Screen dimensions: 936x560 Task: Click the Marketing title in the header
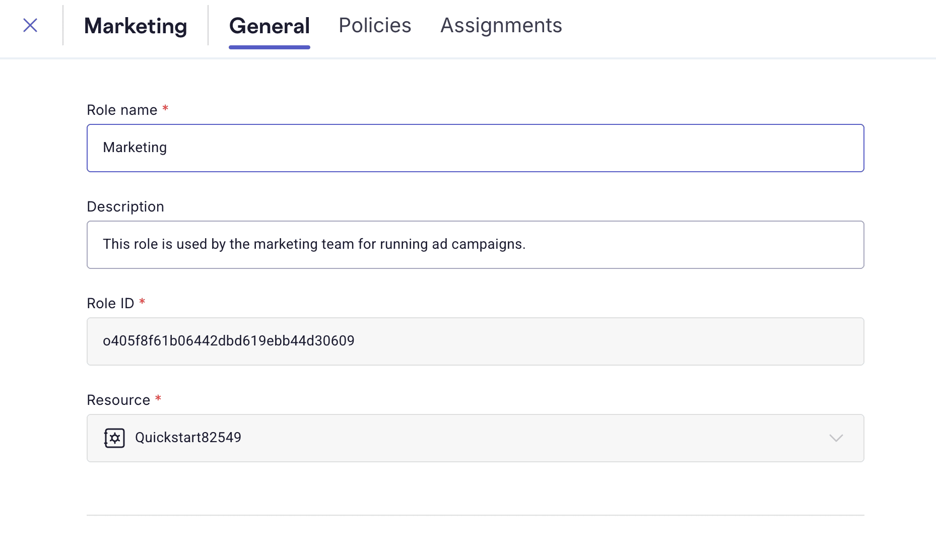point(136,26)
